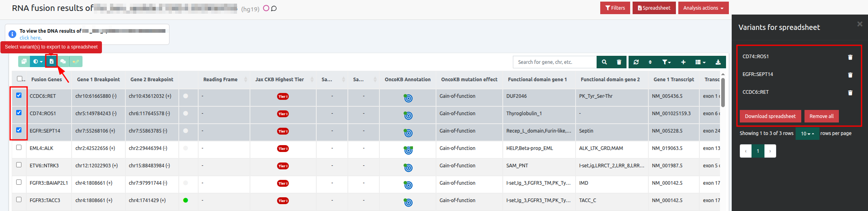Select the EML4::ALK row checkbox
The width and height of the screenshot is (868, 211).
pyautogui.click(x=19, y=148)
